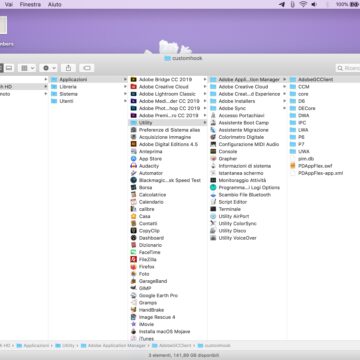The height and width of the screenshot is (360, 360).
Task: Open the group-by dropdown in the toolbar
Action: click(x=27, y=68)
